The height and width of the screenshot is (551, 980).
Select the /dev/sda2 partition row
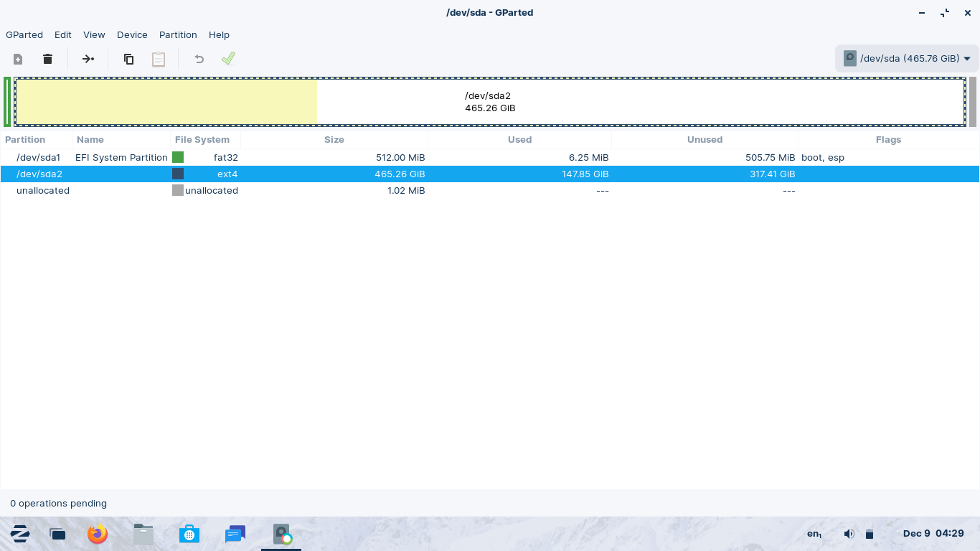coord(490,174)
